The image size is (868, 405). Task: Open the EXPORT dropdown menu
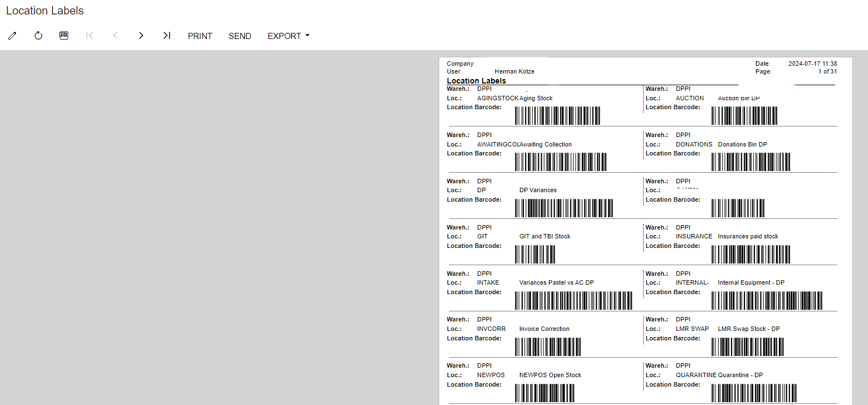tap(288, 36)
